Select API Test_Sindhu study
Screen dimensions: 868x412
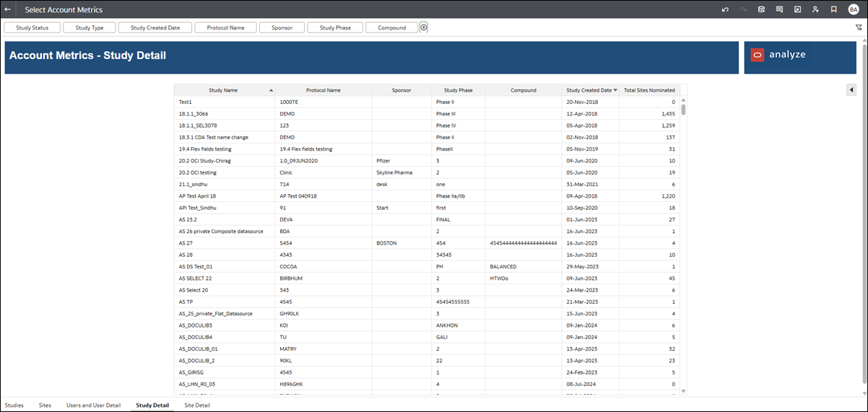click(197, 208)
